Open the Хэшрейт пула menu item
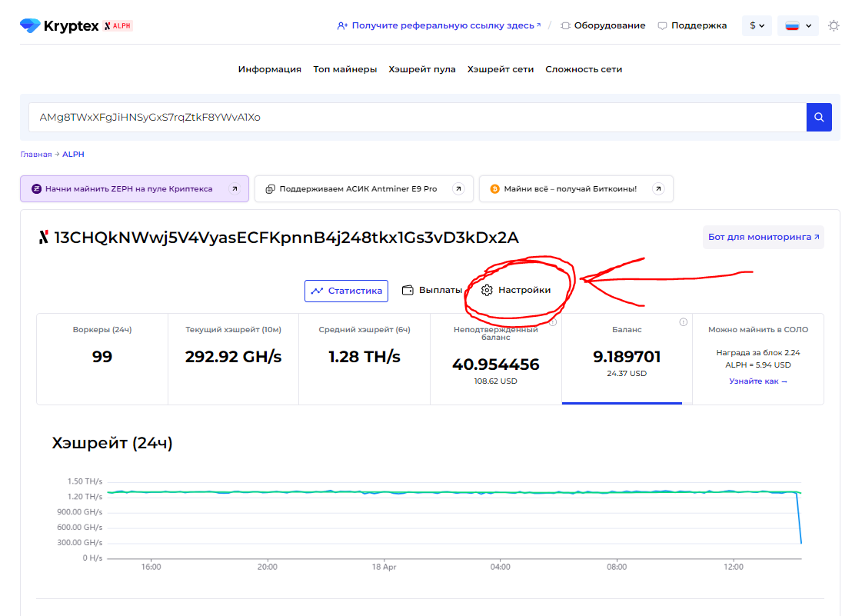Viewport: 852px width, 616px height. (422, 69)
